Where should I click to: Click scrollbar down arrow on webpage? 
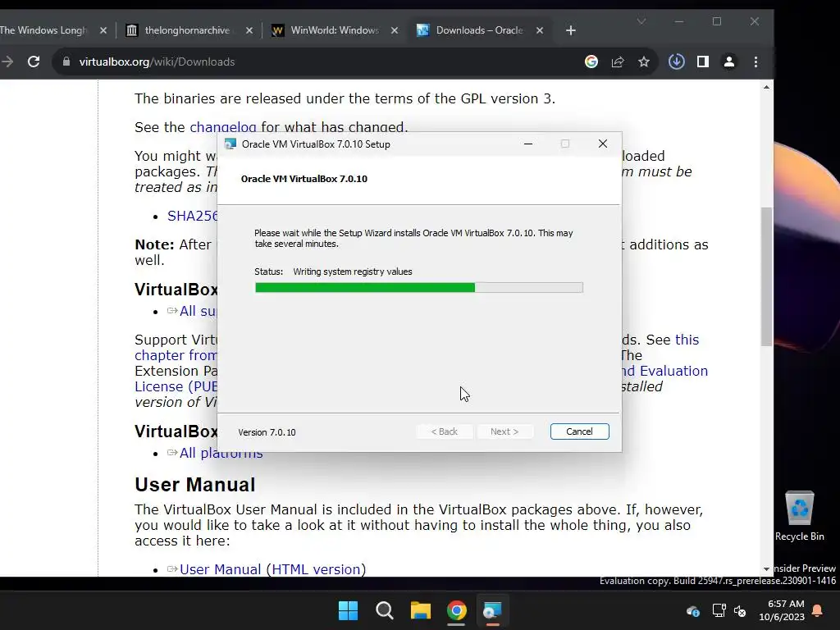point(767,569)
